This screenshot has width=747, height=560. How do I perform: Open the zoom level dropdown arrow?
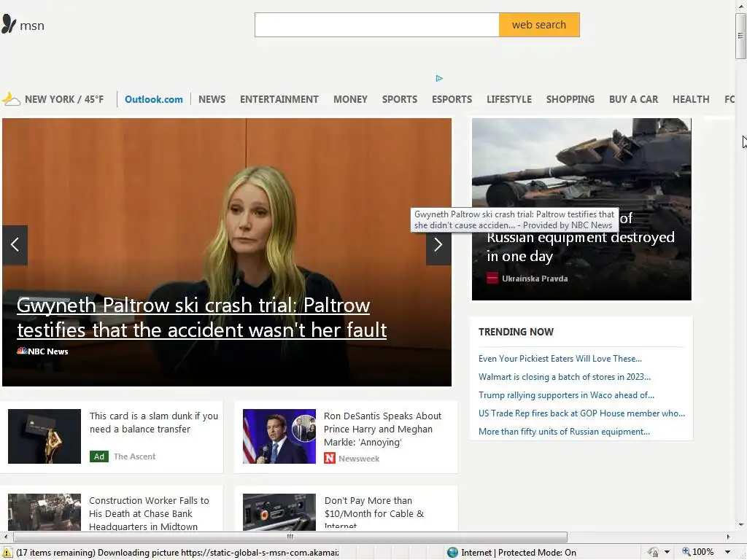pos(727,553)
